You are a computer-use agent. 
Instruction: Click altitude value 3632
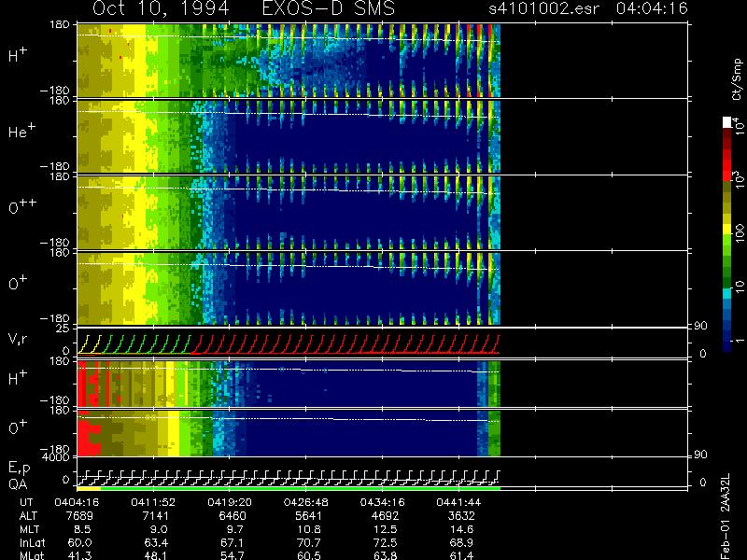coord(461,516)
